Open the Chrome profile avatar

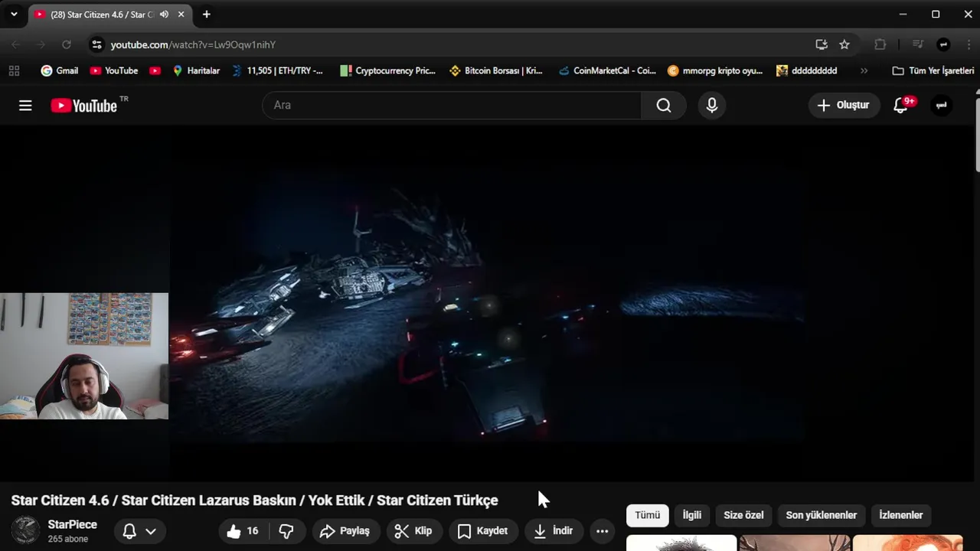coord(943,44)
